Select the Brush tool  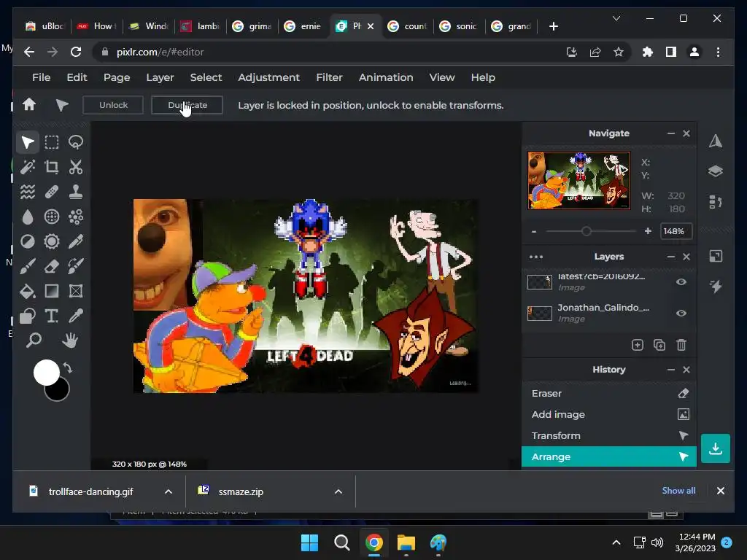pyautogui.click(x=28, y=266)
